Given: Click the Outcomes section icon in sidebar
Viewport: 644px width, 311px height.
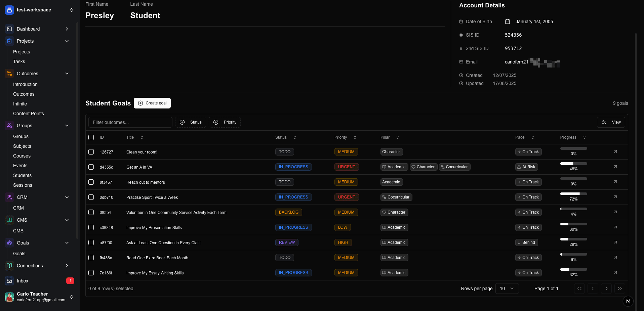Looking at the screenshot, I should pos(9,74).
